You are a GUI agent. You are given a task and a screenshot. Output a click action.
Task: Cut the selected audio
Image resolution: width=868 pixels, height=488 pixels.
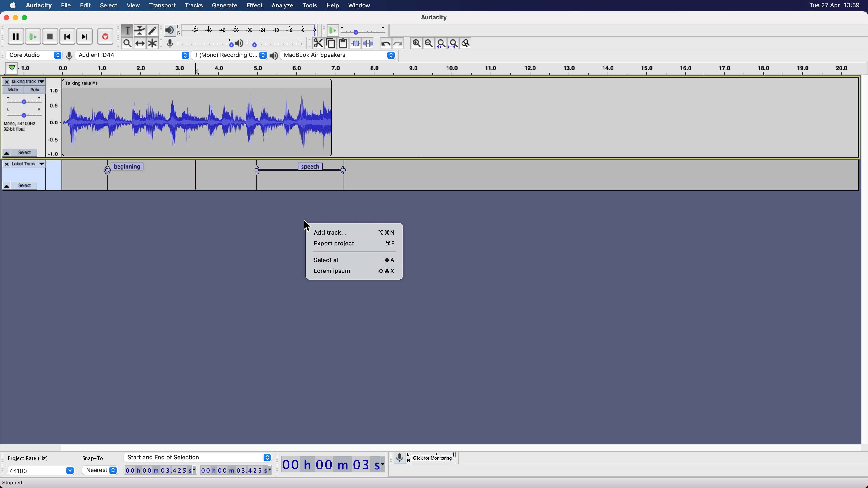[x=318, y=43]
